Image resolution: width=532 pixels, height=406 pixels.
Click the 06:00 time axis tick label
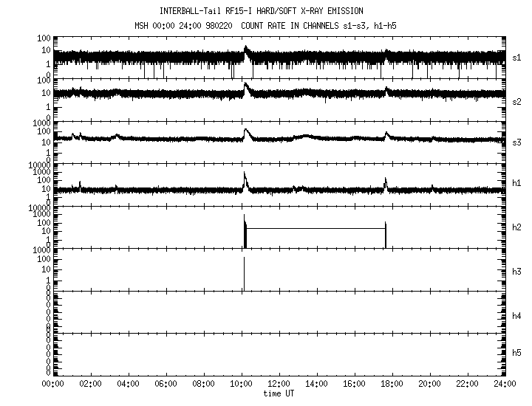coord(166,384)
